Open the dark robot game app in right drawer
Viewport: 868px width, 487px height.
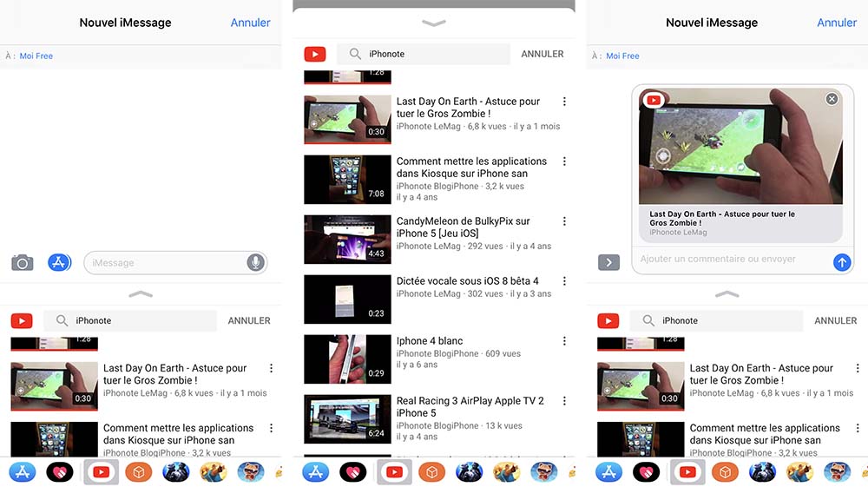click(762, 472)
